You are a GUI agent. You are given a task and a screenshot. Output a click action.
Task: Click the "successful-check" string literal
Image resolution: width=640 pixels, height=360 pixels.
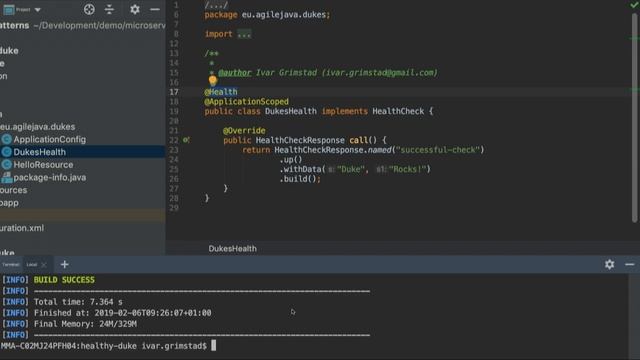click(438, 150)
